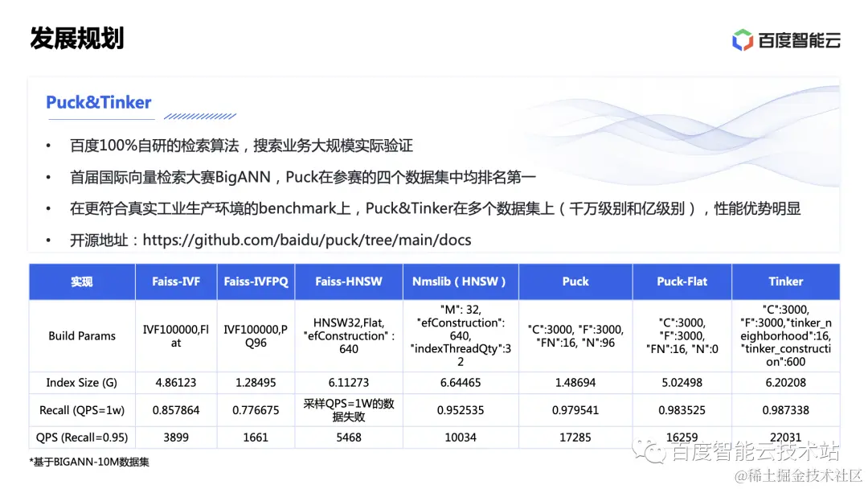This screenshot has height=489, width=868.
Task: Click the IVF100000,PQ96 build params cell
Action: point(256,336)
